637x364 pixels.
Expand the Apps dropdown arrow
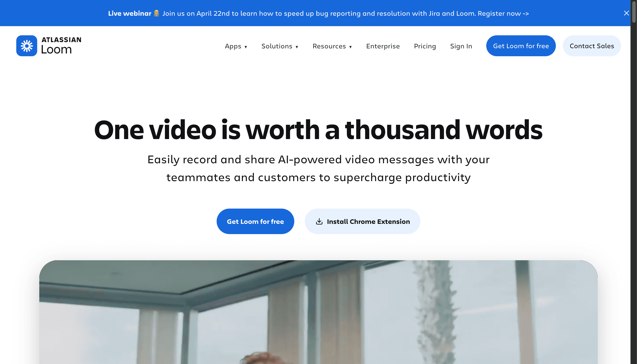pos(246,47)
